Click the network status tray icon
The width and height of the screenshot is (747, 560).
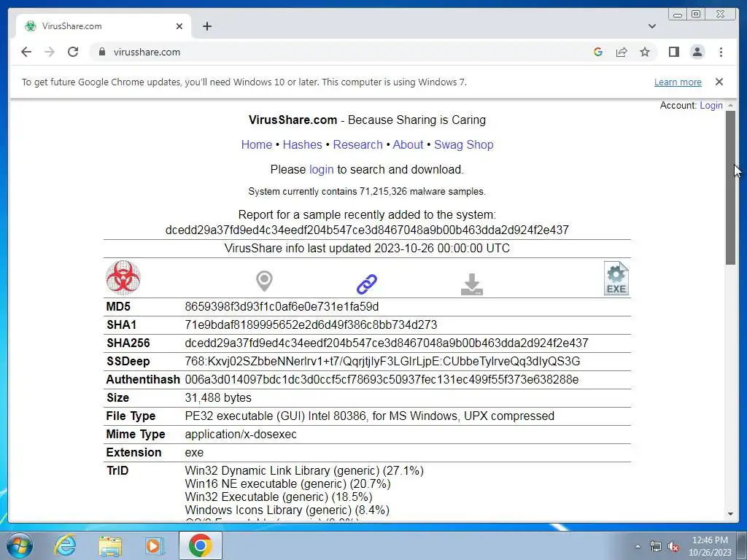[656, 547]
